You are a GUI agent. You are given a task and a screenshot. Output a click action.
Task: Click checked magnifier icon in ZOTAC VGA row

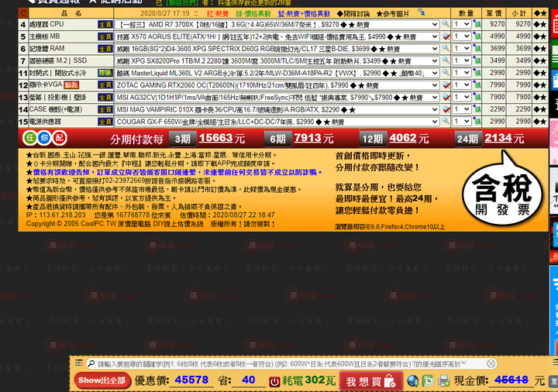[x=446, y=85]
